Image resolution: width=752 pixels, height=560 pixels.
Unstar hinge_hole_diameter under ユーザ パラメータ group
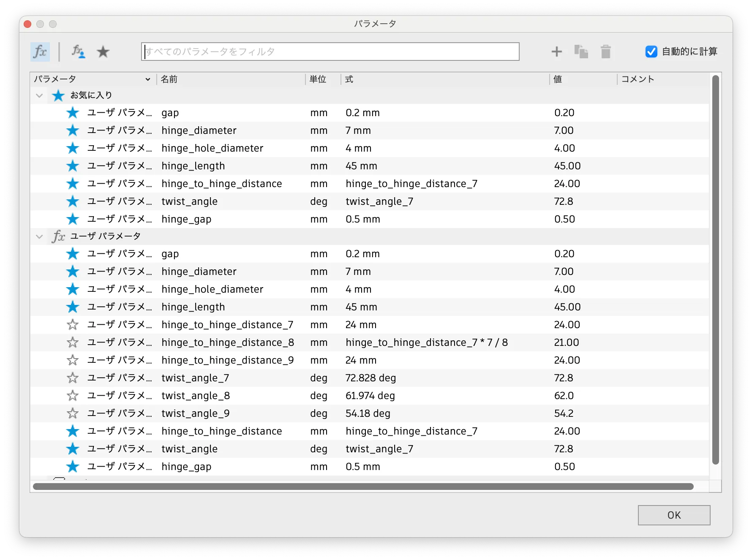(73, 289)
